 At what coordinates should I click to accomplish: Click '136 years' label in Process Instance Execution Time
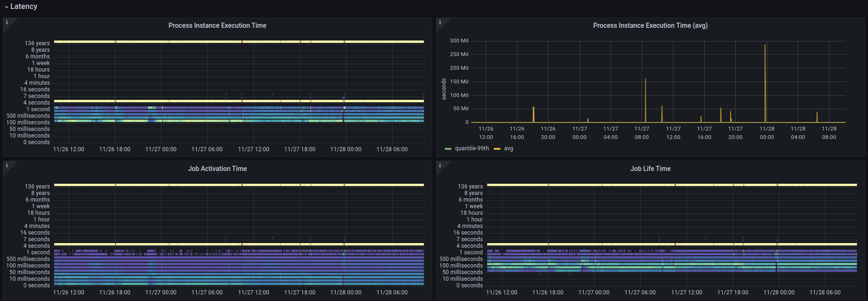[37, 43]
